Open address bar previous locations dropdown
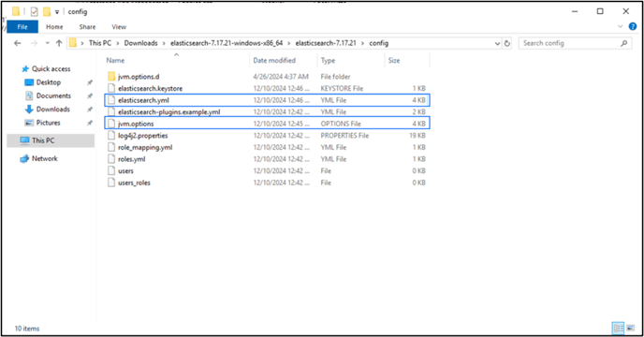Viewport: 644px width, 337px height. 497,43
